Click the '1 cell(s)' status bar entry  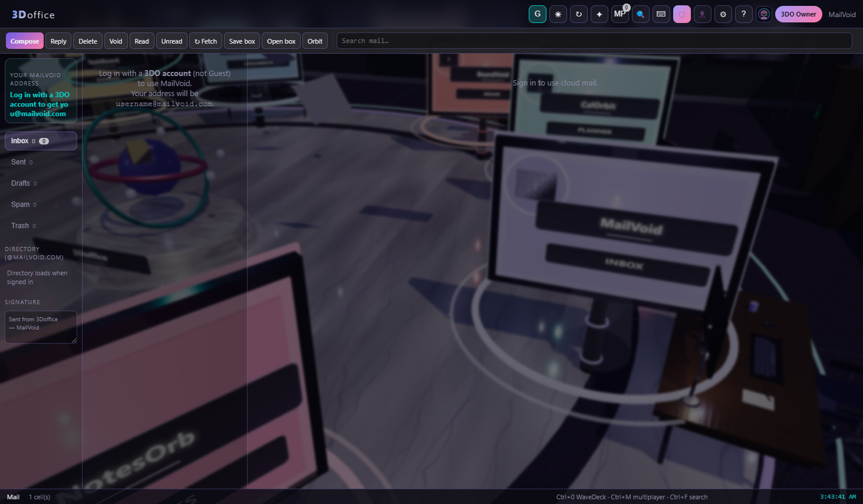[x=39, y=497]
